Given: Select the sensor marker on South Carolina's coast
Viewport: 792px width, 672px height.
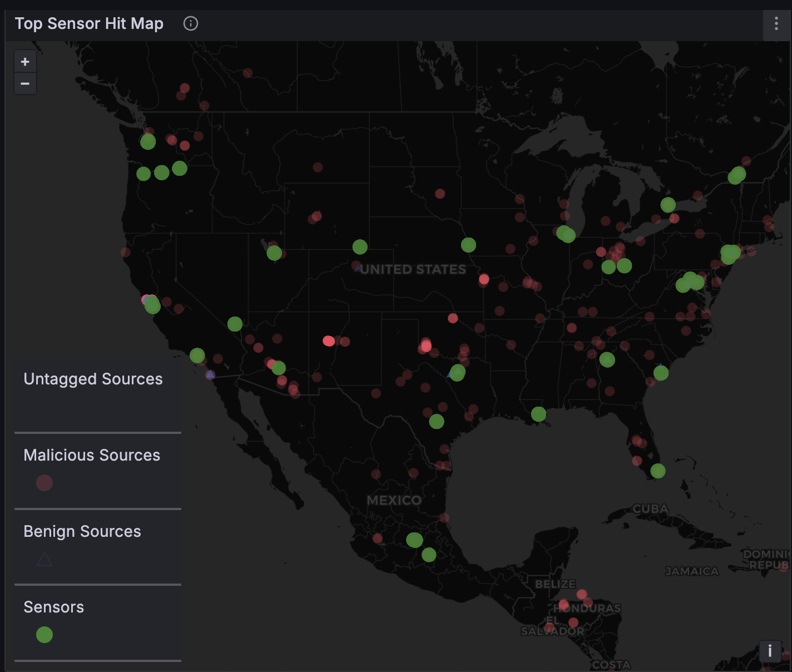Looking at the screenshot, I should [661, 373].
